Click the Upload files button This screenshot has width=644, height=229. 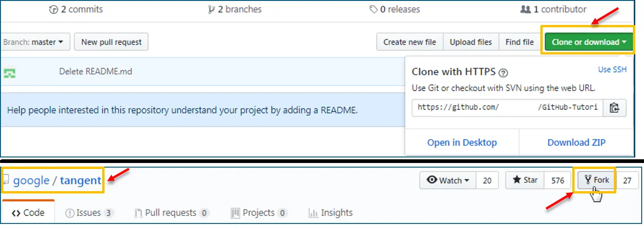click(x=471, y=42)
